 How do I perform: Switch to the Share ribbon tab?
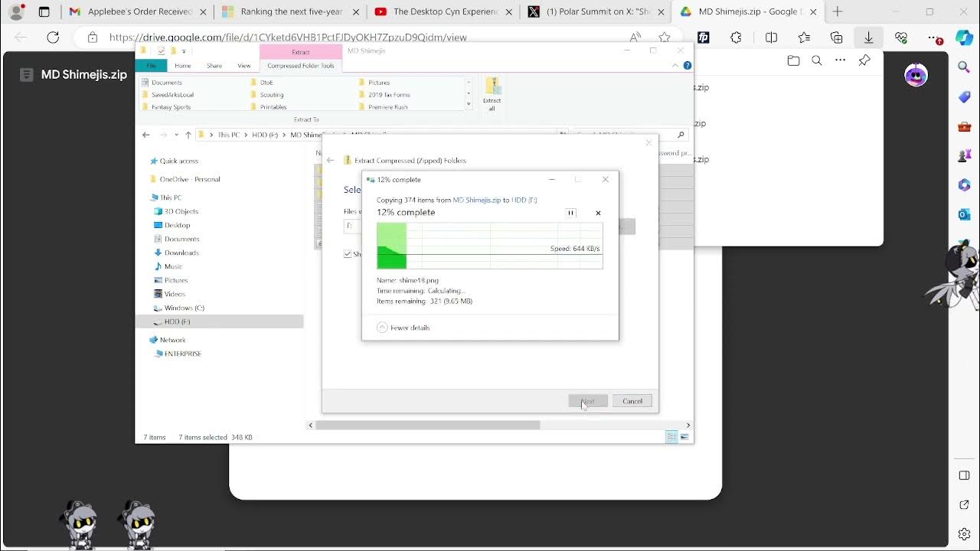pyautogui.click(x=214, y=66)
